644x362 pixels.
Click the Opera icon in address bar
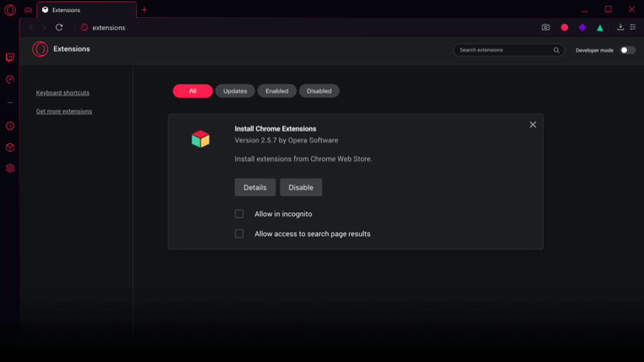85,28
